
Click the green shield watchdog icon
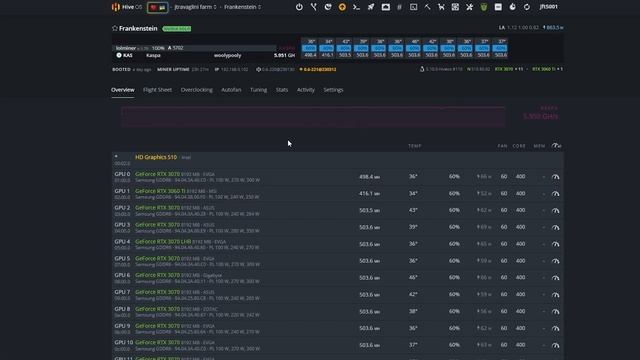484,7
